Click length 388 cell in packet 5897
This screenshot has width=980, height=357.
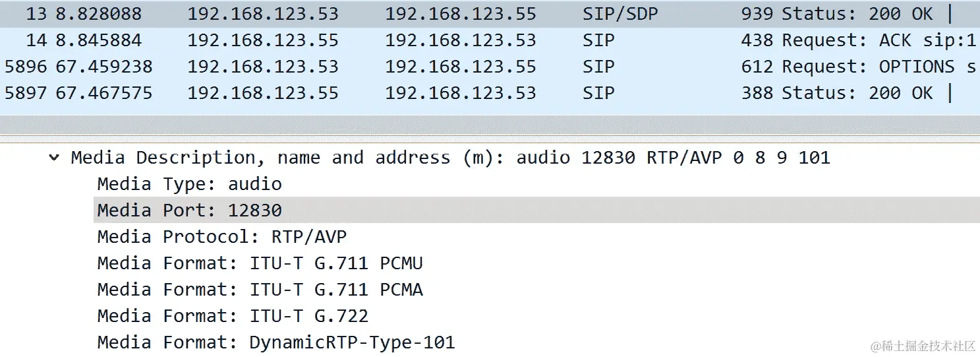pyautogui.click(x=757, y=93)
